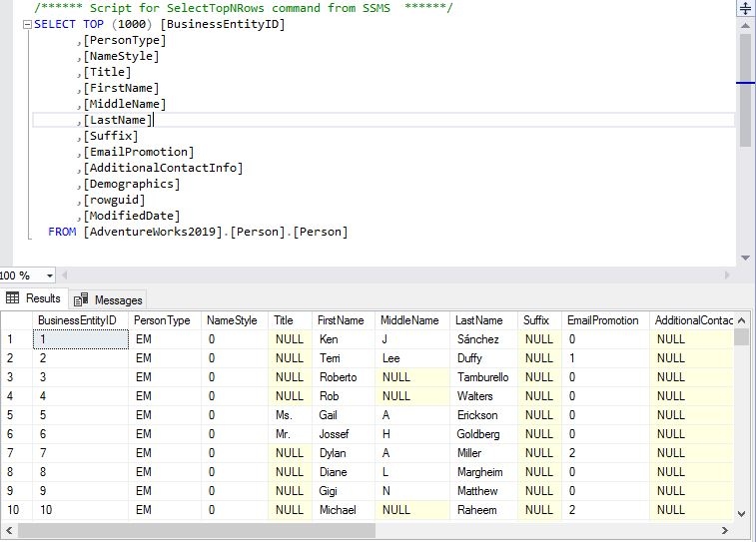Click the editor vertical scrollbar thumb
Screen dimensions: 756x542
click(x=745, y=90)
